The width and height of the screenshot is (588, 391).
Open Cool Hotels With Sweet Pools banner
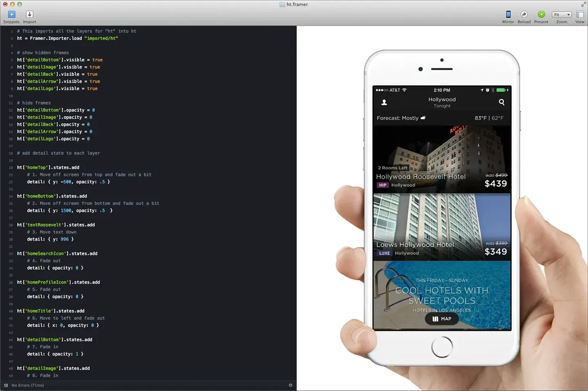pos(442,295)
